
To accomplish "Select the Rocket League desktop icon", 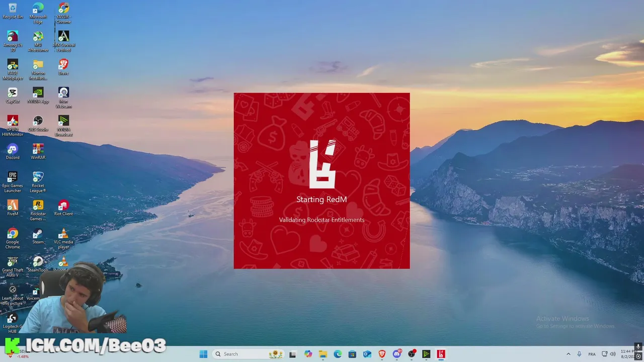I will 38,182.
